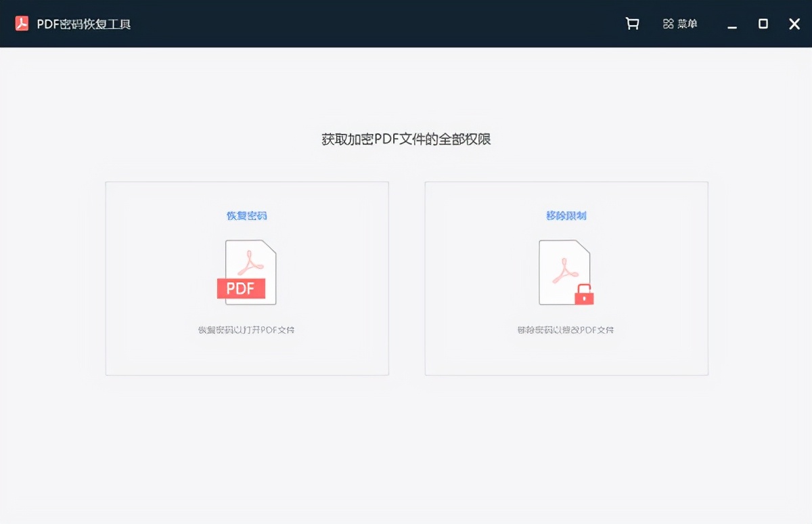Open the 恢复密码 card to recover a password
Image resolution: width=812 pixels, height=524 pixels.
click(246, 278)
